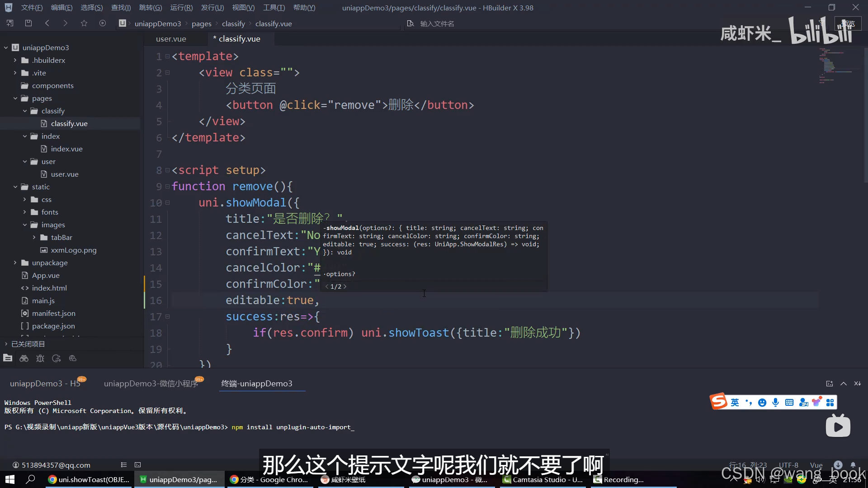Click the Sogou emoji face icon
Viewport: 868px width, 488px height.
point(762,402)
